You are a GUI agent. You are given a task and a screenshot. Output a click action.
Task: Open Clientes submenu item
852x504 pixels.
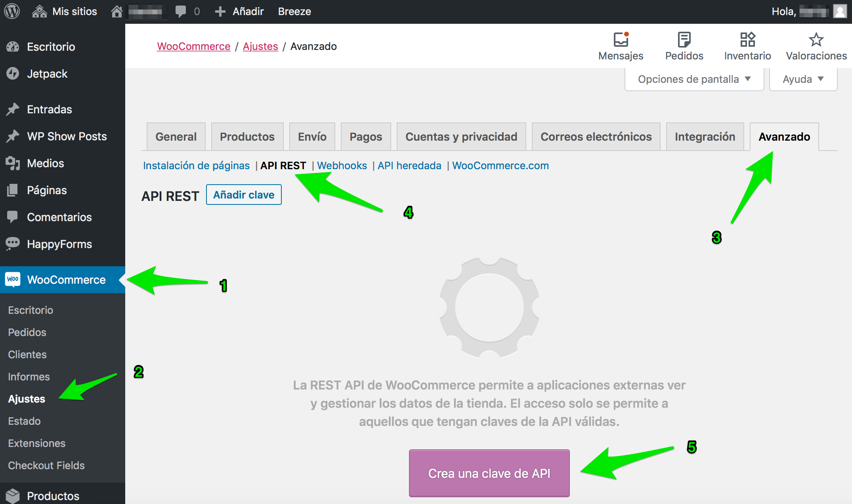27,354
